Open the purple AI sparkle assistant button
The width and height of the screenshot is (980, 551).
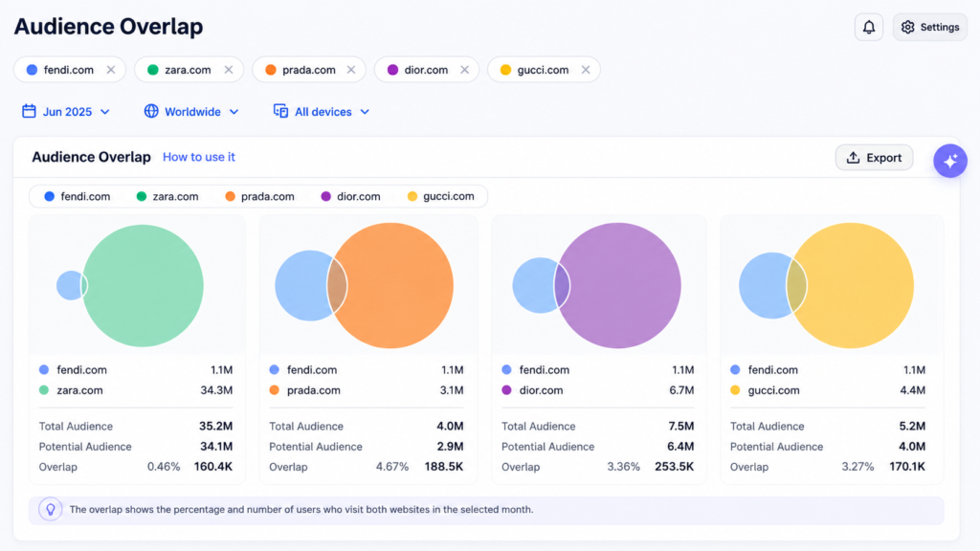point(950,161)
